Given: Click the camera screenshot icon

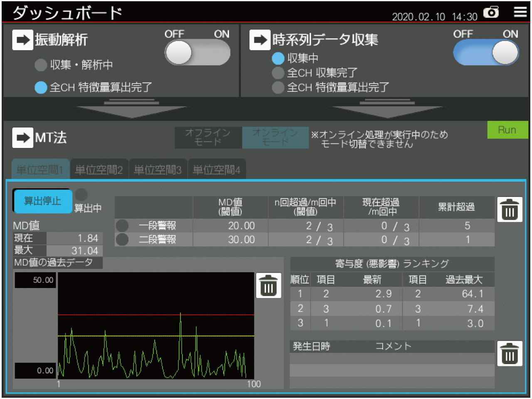Looking at the screenshot, I should 491,12.
